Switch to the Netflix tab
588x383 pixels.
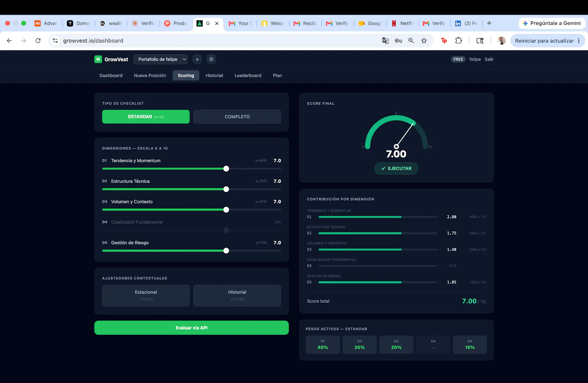(402, 23)
